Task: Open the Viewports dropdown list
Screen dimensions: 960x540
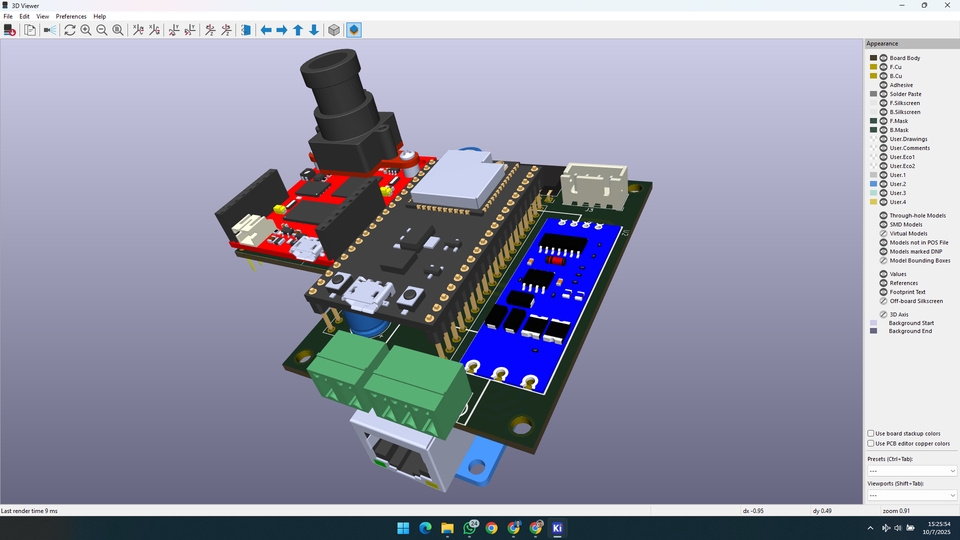Action: pyautogui.click(x=911, y=495)
